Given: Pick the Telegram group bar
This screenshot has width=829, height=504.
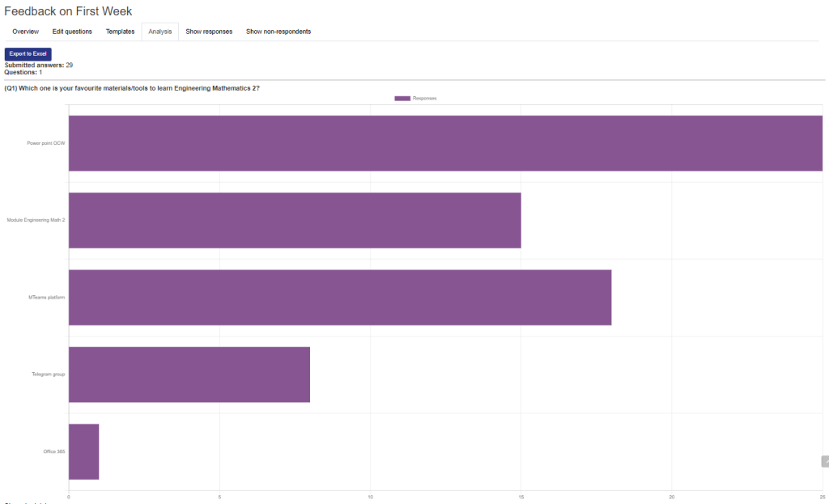Looking at the screenshot, I should [189, 375].
